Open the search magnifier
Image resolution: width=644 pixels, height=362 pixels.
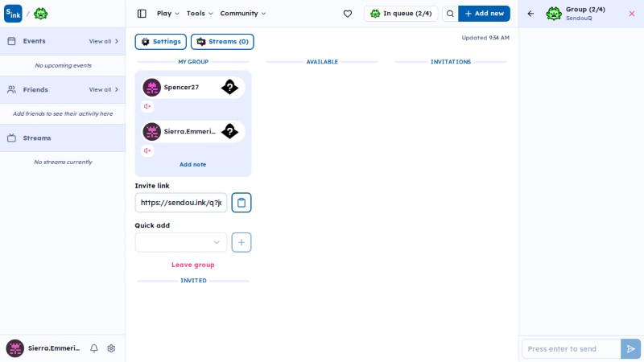[x=450, y=14]
